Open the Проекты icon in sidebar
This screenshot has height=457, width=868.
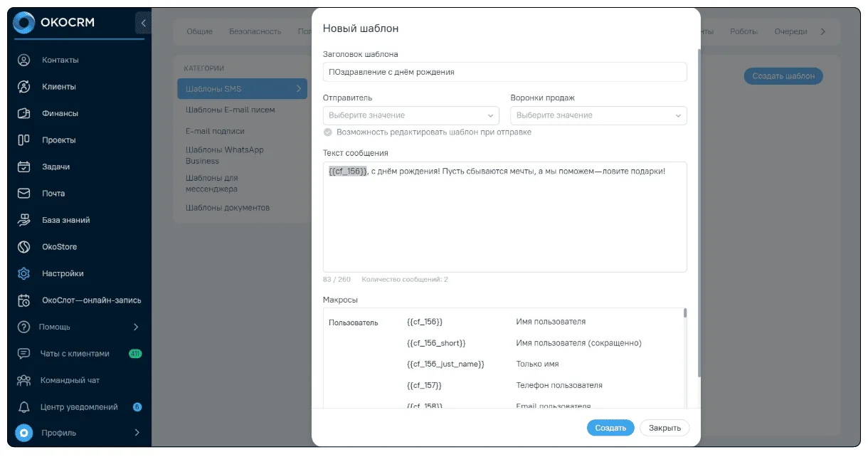[x=23, y=140]
